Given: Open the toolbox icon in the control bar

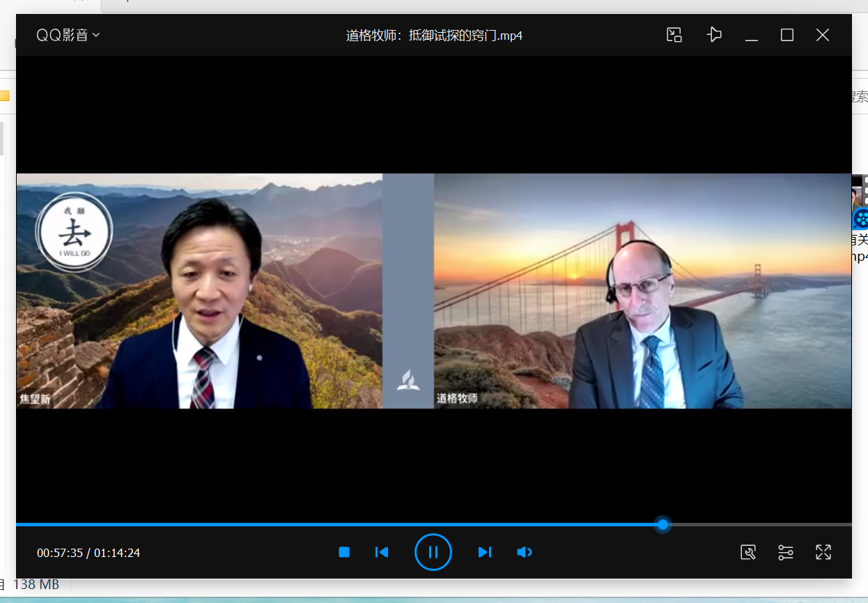Looking at the screenshot, I should (748, 552).
